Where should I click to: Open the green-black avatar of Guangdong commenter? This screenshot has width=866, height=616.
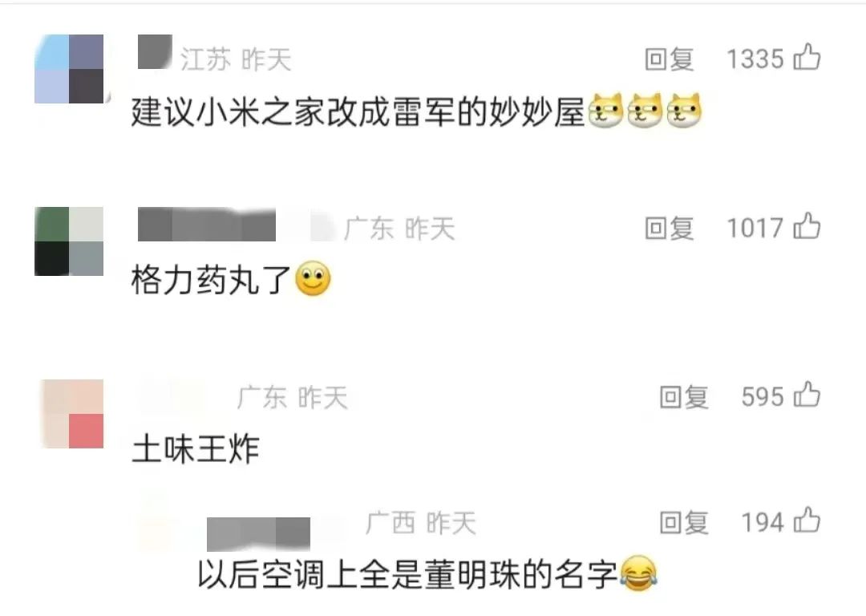coord(69,241)
